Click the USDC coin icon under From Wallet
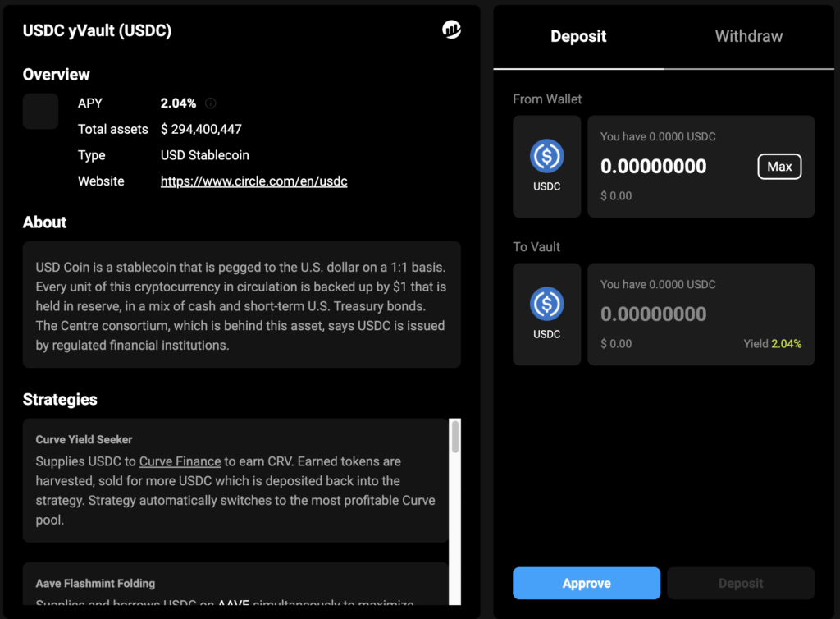 [546, 156]
